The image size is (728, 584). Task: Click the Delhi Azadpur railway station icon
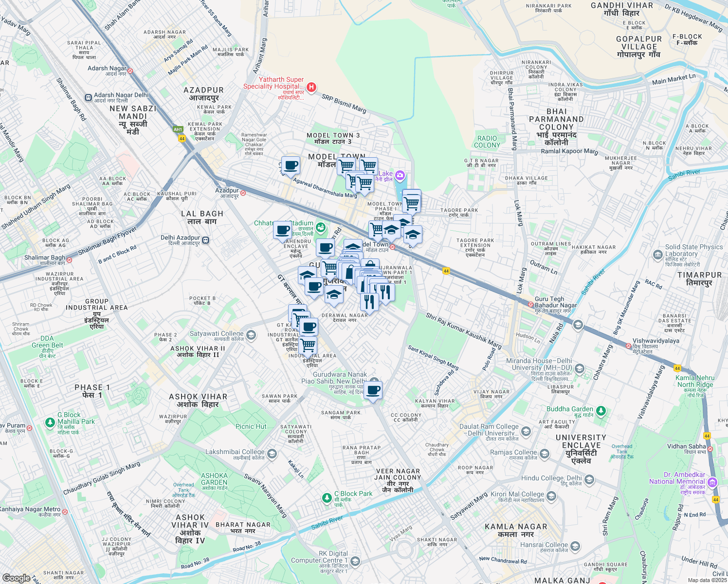206,240
